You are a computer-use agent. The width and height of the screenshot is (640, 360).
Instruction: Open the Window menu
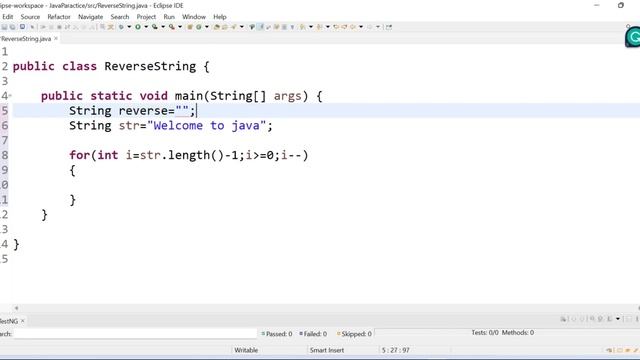194,17
